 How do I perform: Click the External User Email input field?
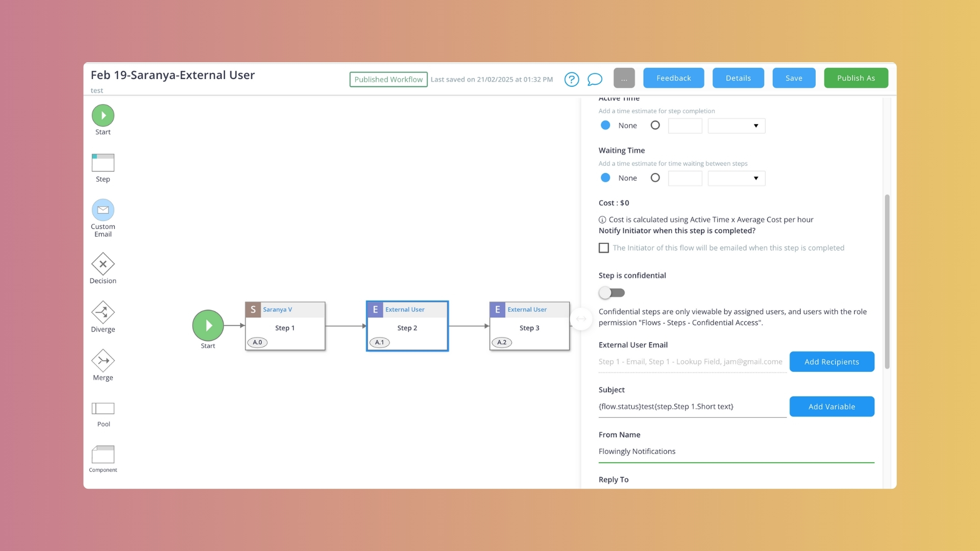(689, 361)
